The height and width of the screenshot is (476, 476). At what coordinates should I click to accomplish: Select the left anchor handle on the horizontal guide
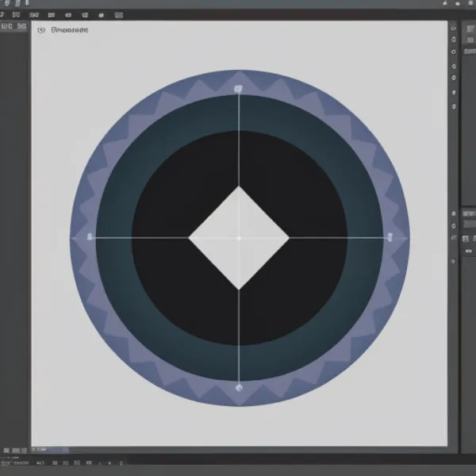click(90, 236)
